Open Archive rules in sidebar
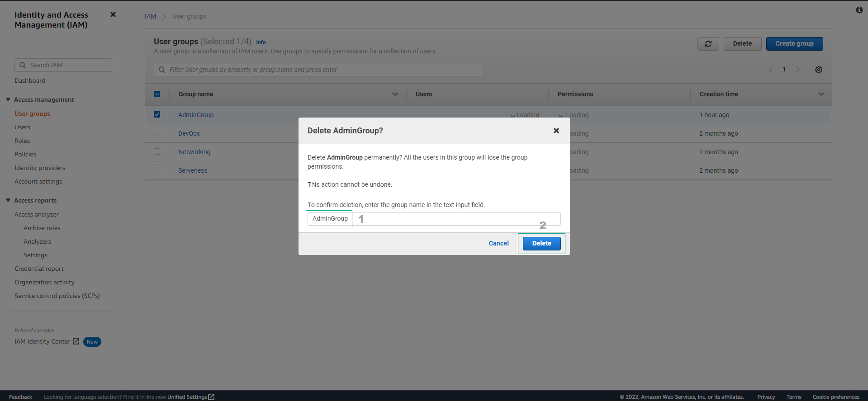This screenshot has height=401, width=868. (42, 228)
